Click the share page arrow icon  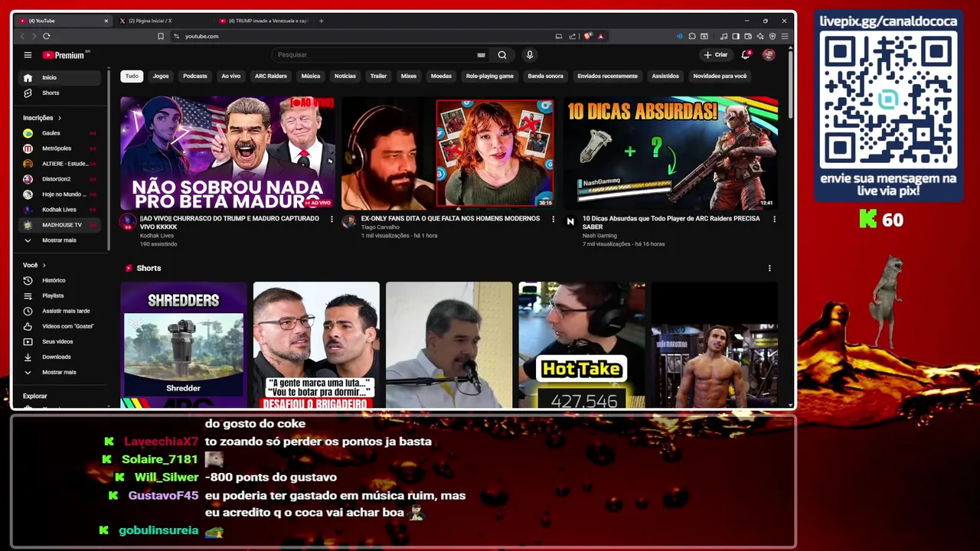coord(572,36)
